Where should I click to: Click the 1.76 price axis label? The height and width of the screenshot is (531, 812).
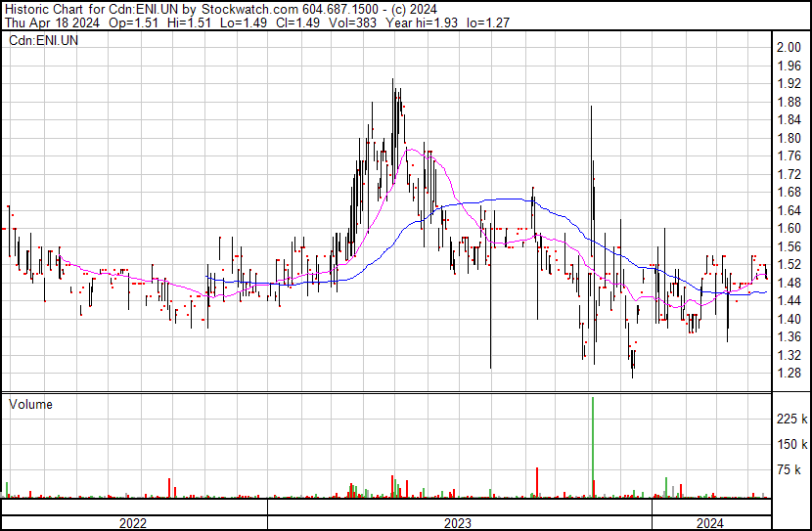click(788, 156)
